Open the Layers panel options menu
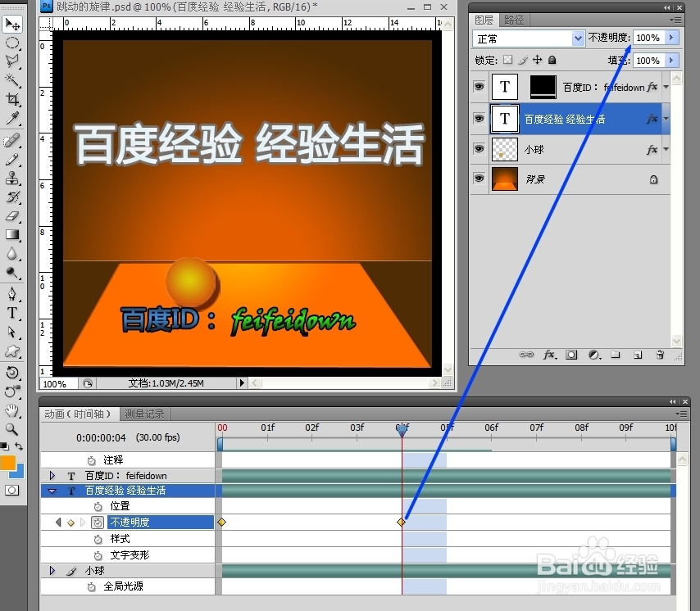This screenshot has height=611, width=700. coord(676,20)
